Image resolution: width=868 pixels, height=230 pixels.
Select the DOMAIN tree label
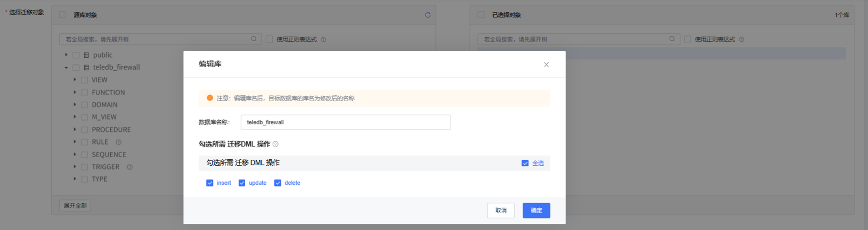[x=104, y=105]
